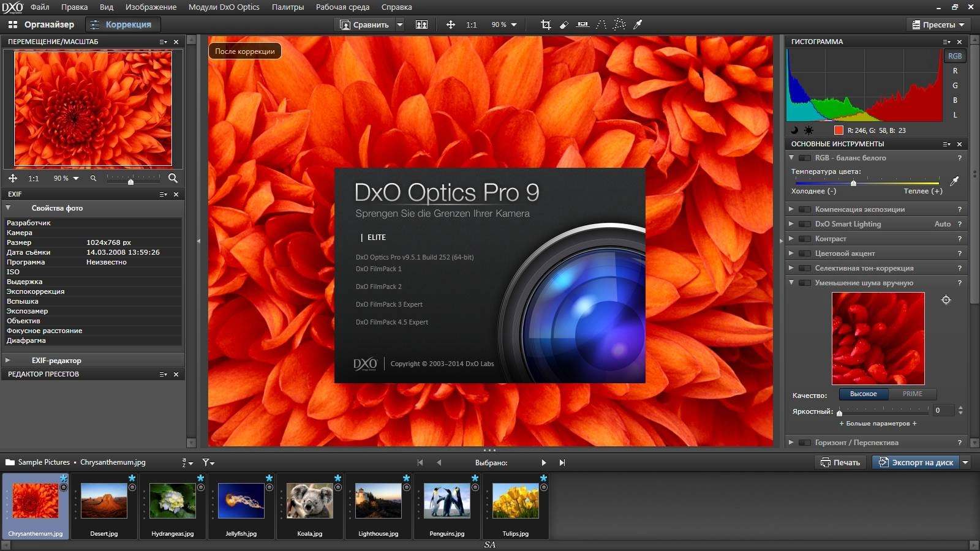Open the Сравнить dropdown arrow
980x551 pixels.
click(x=400, y=25)
